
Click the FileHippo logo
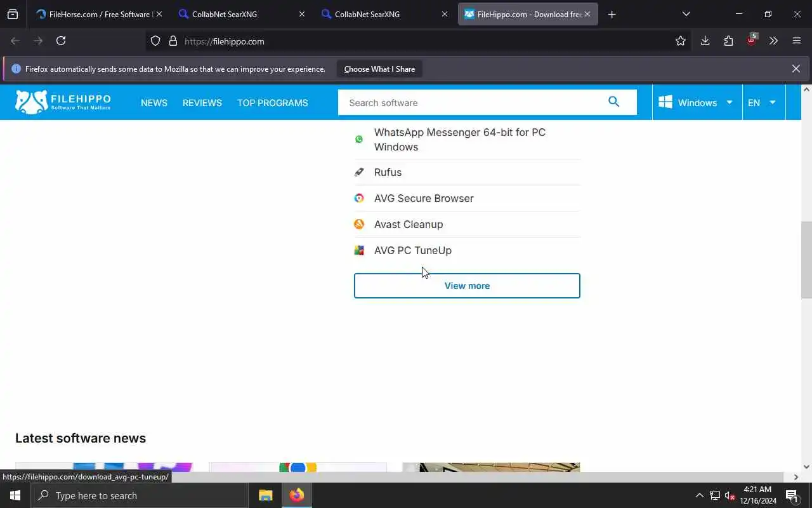pyautogui.click(x=63, y=102)
